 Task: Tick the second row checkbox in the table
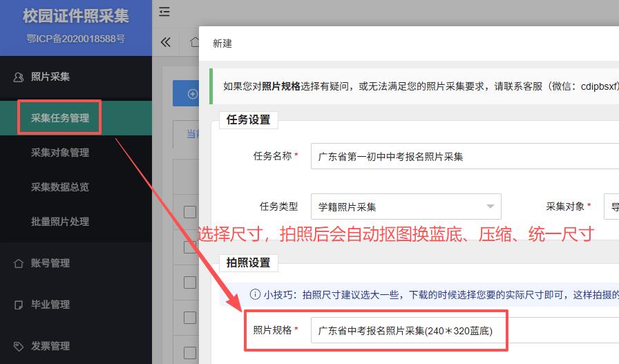[x=190, y=247]
